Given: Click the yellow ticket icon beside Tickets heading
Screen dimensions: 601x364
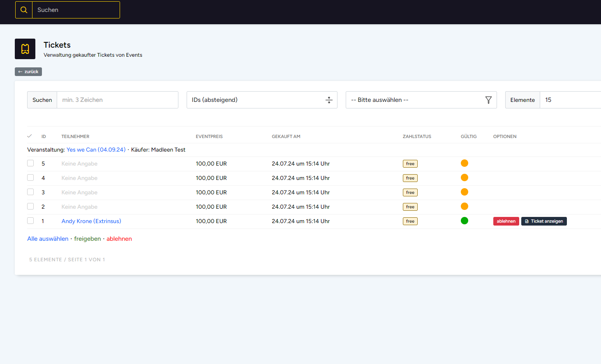Looking at the screenshot, I should (x=25, y=49).
